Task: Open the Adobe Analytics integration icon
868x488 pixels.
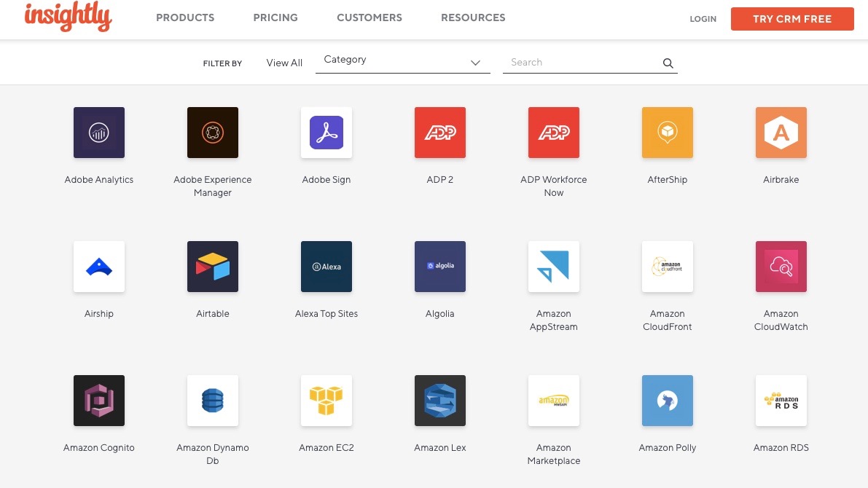Action: (x=99, y=133)
